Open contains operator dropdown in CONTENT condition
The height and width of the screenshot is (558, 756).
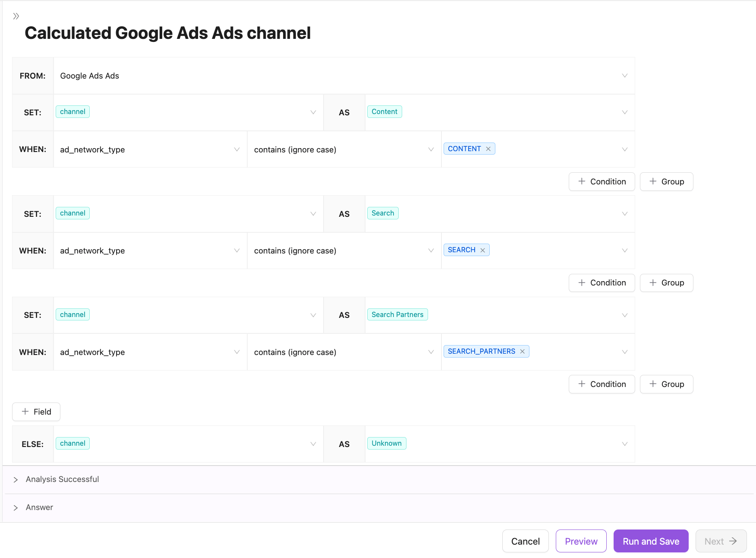click(344, 149)
